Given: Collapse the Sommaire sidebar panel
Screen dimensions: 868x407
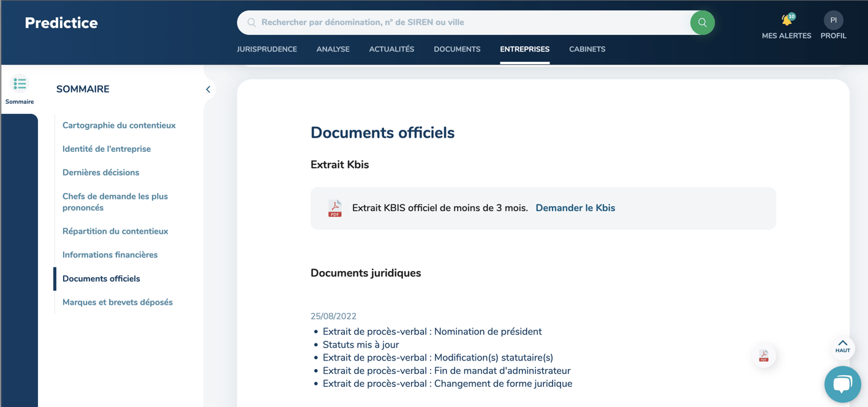Looking at the screenshot, I should [x=208, y=89].
